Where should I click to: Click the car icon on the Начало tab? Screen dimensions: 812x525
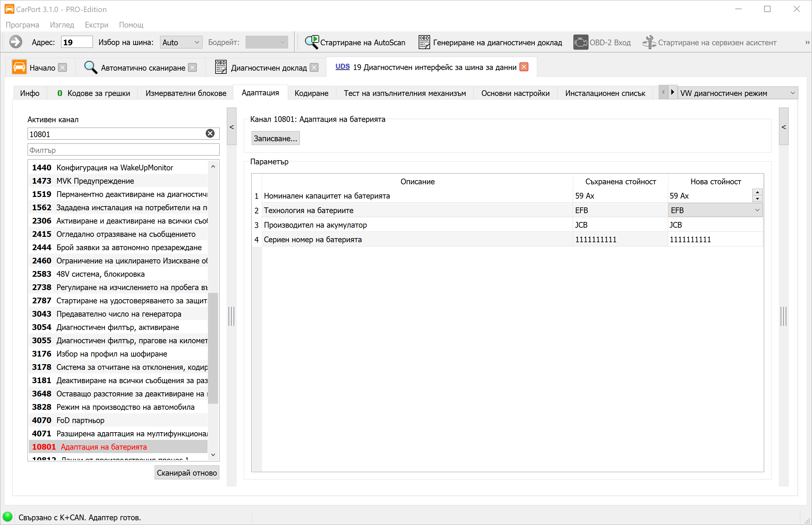19,67
